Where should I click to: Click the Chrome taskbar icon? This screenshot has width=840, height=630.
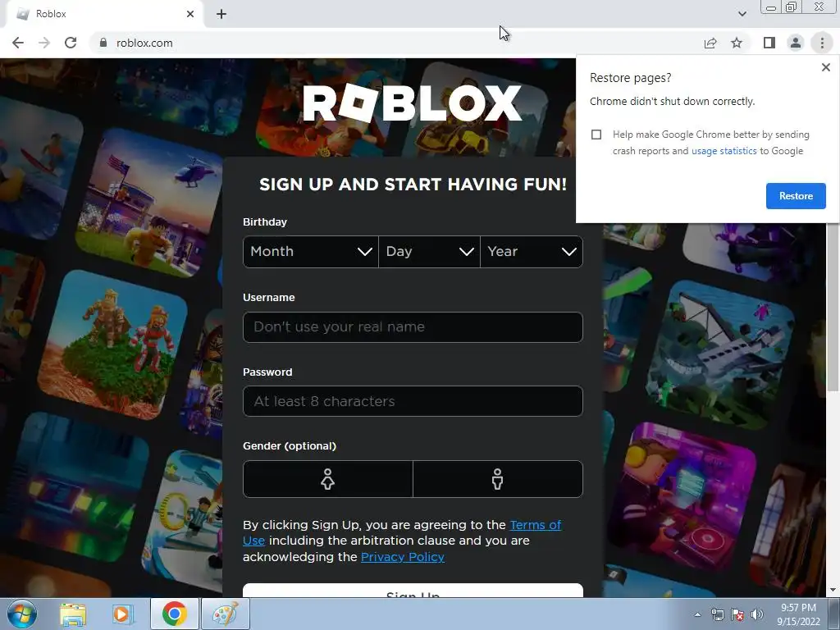[174, 614]
